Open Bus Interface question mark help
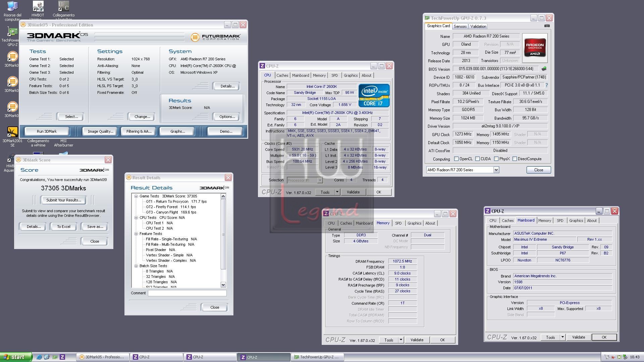The height and width of the screenshot is (362, 644). [x=546, y=85]
